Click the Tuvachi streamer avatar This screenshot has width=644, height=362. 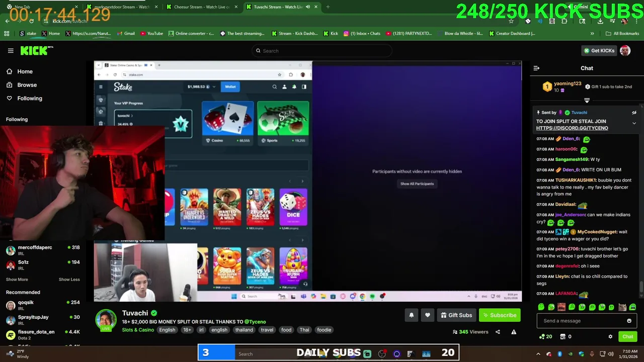click(106, 320)
